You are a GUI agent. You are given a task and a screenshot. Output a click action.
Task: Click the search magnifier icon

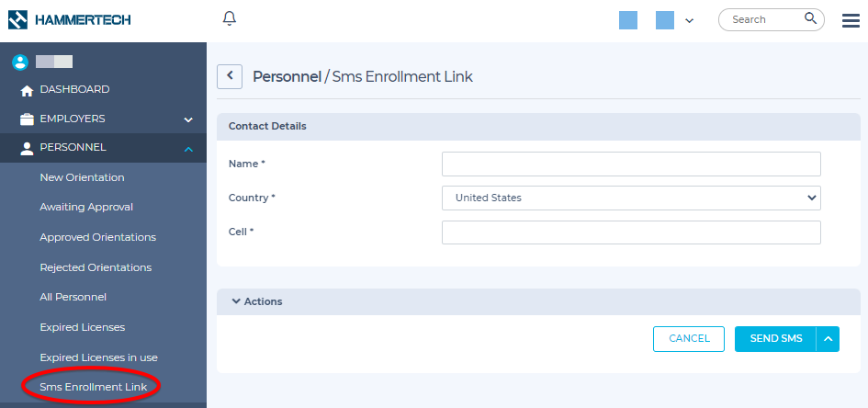pyautogui.click(x=810, y=18)
